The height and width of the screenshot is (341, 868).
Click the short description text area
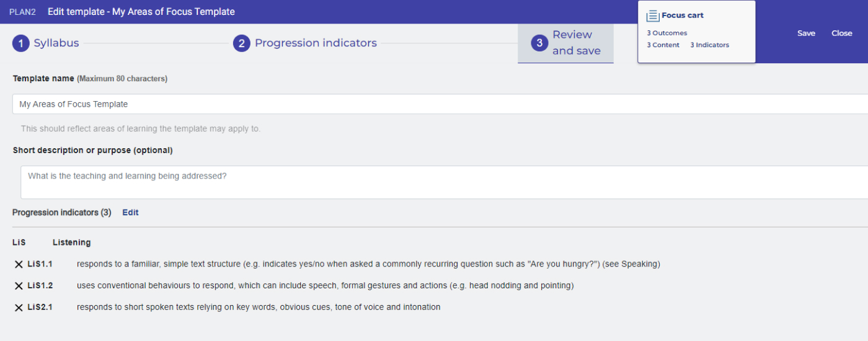pos(444,182)
